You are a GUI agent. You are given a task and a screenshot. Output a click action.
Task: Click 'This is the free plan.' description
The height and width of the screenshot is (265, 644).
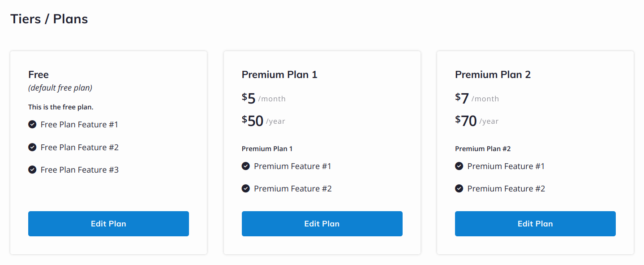[x=61, y=107]
